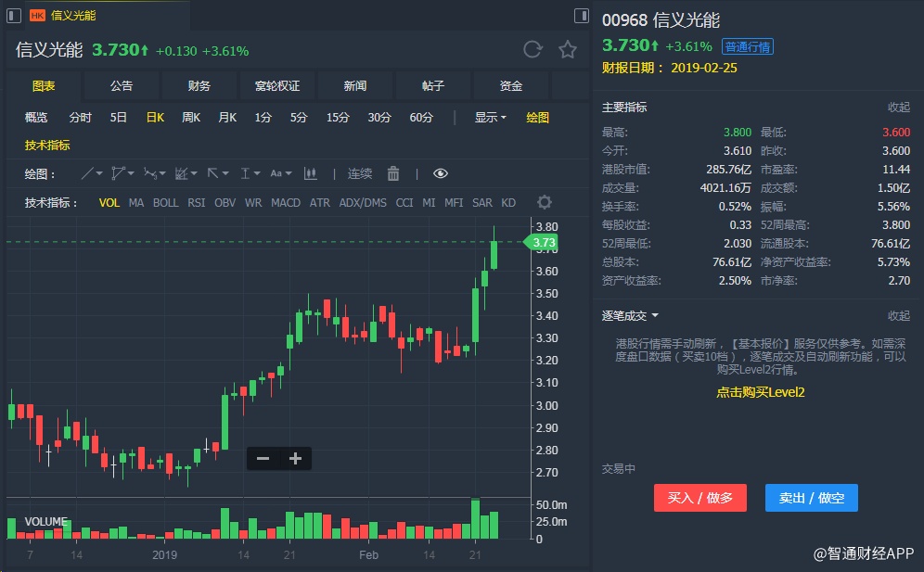The image size is (924, 572).
Task: Delete drawings with the trash icon
Action: click(393, 173)
